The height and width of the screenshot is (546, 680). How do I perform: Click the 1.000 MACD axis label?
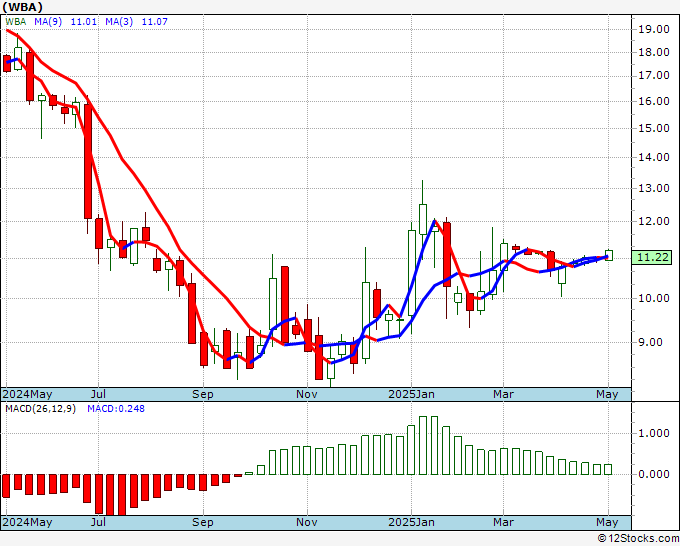click(654, 433)
